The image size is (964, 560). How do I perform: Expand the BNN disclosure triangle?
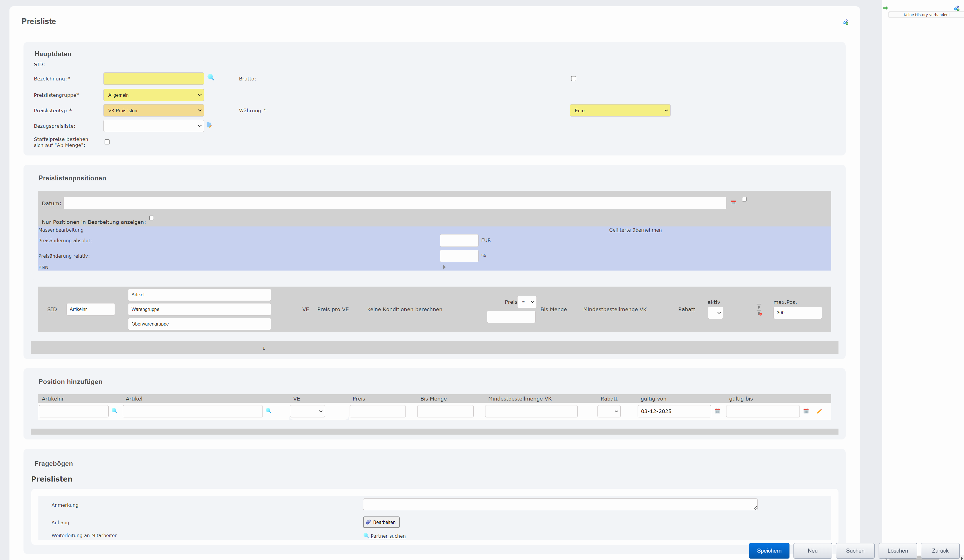(x=444, y=267)
